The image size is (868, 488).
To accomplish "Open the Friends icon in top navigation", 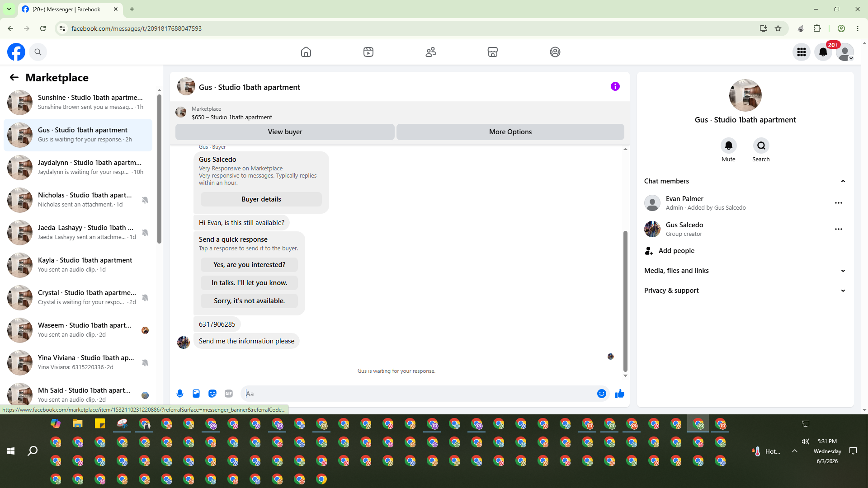I will point(431,52).
